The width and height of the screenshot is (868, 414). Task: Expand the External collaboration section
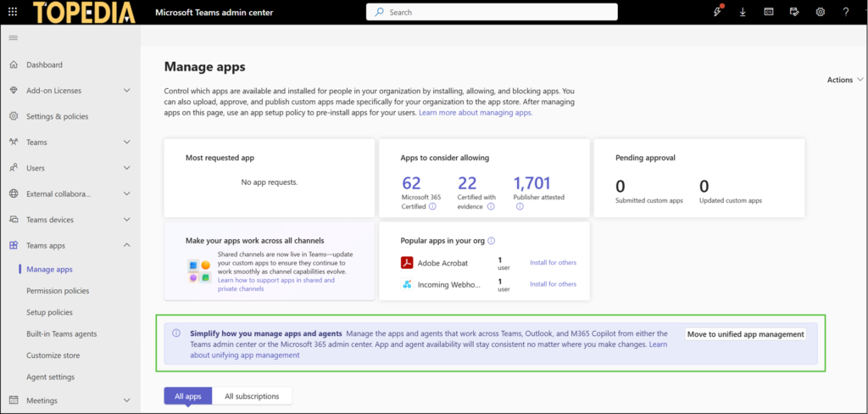coord(127,194)
